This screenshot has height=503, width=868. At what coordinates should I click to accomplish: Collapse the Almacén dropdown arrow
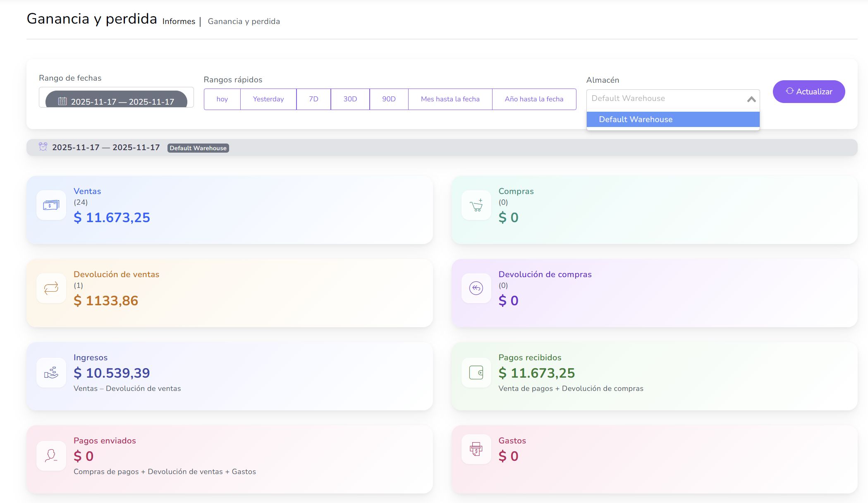751,99
